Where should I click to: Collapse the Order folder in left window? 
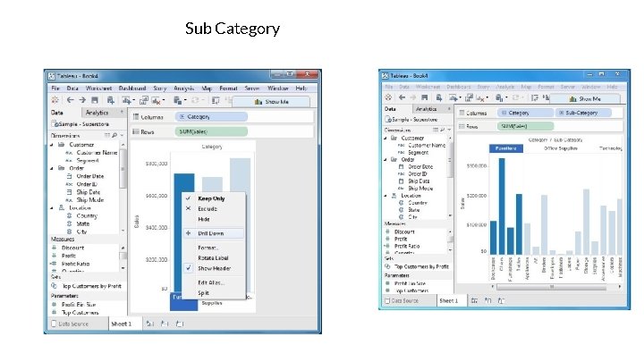pos(52,168)
